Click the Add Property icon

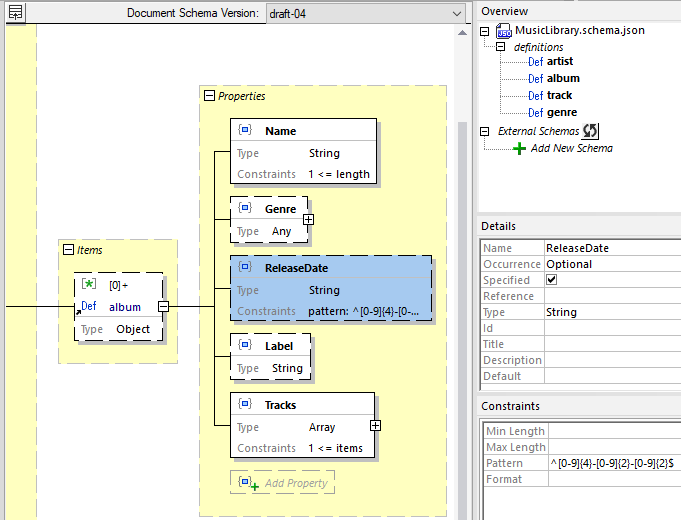[245, 483]
